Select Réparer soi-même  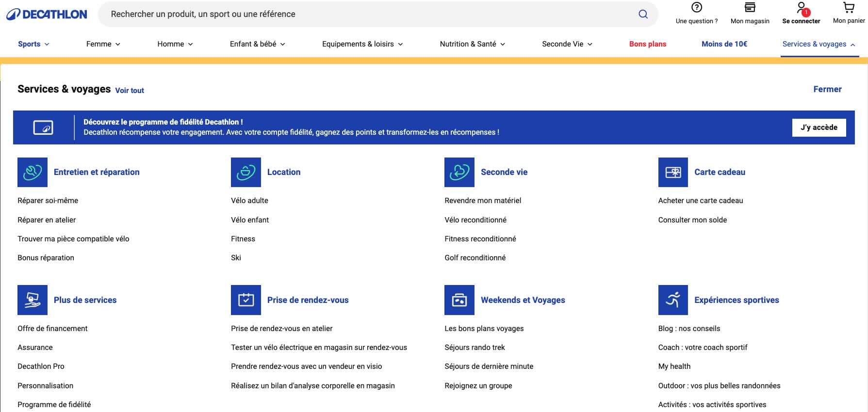48,201
